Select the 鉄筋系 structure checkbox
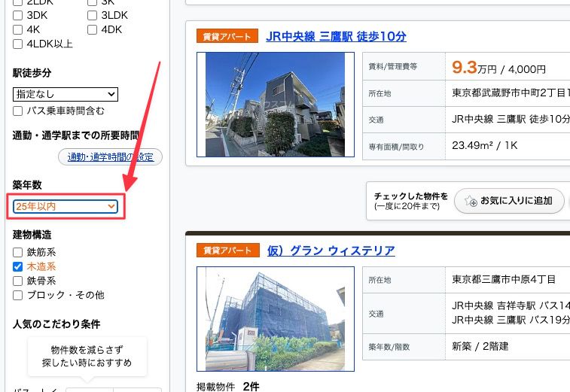The image size is (570, 392). tap(18, 252)
